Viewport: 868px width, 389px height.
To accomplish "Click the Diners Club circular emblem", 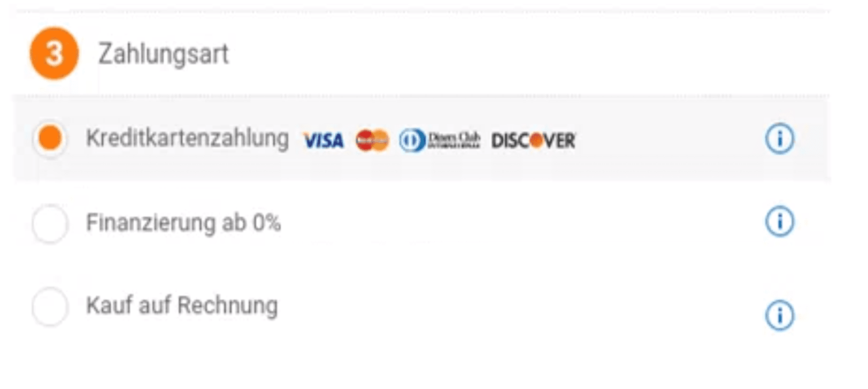I will point(412,141).
